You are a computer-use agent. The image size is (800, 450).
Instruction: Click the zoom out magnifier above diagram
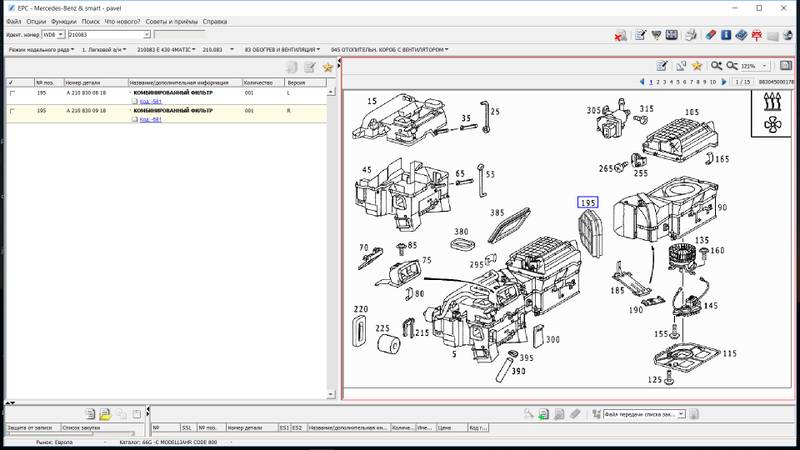pos(732,66)
